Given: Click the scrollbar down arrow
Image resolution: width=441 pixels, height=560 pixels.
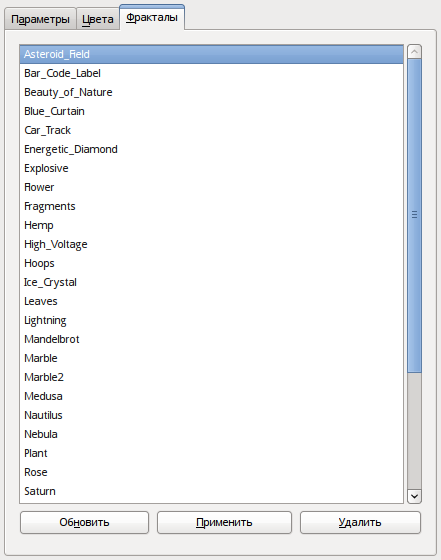Looking at the screenshot, I should click(414, 496).
